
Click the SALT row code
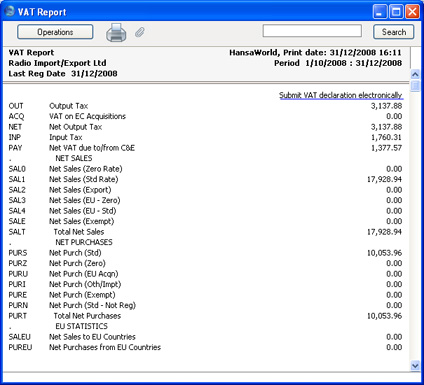(x=17, y=232)
